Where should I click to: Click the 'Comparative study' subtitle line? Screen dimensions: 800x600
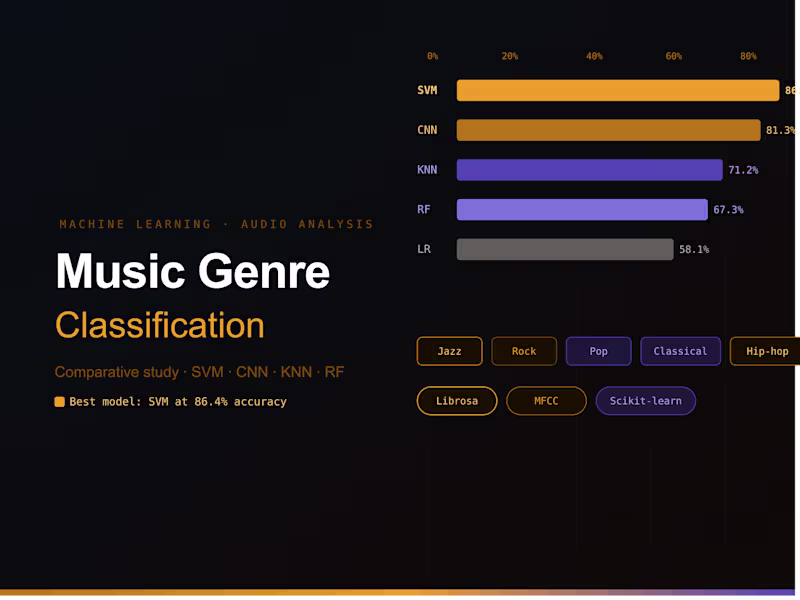pos(199,372)
